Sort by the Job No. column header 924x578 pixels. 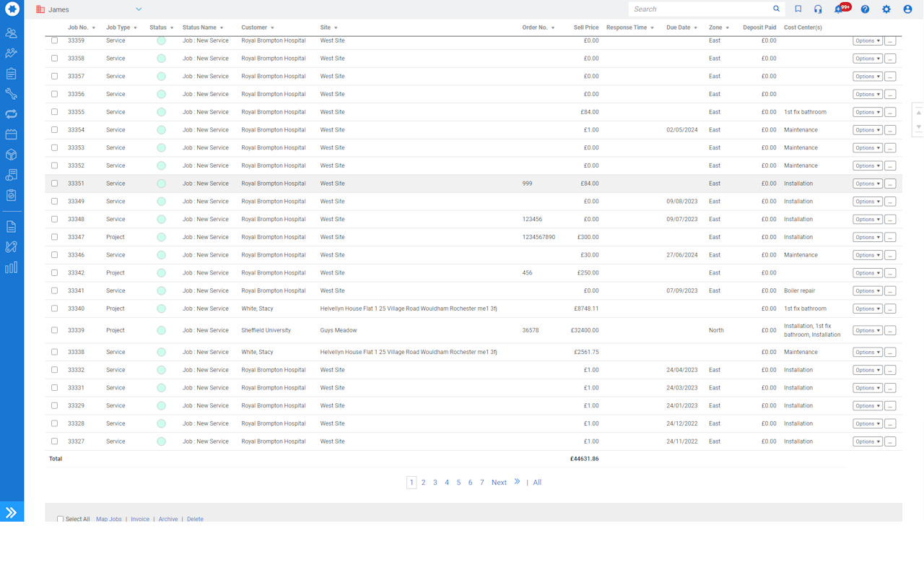(x=77, y=27)
